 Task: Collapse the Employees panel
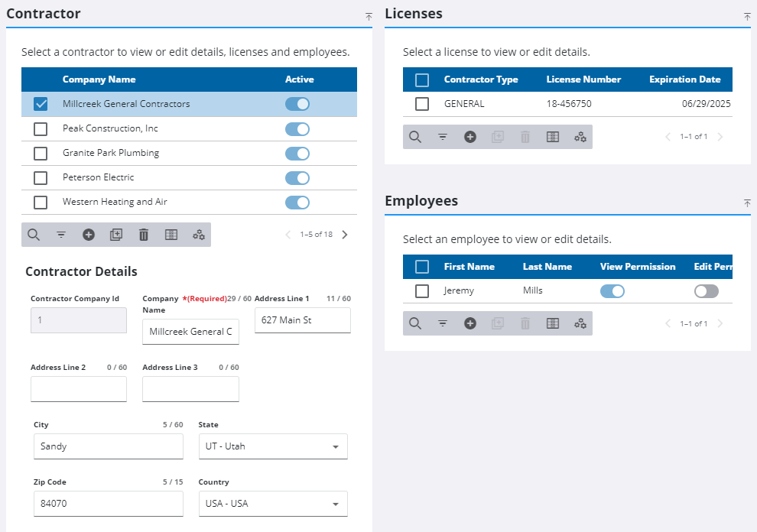(x=747, y=203)
